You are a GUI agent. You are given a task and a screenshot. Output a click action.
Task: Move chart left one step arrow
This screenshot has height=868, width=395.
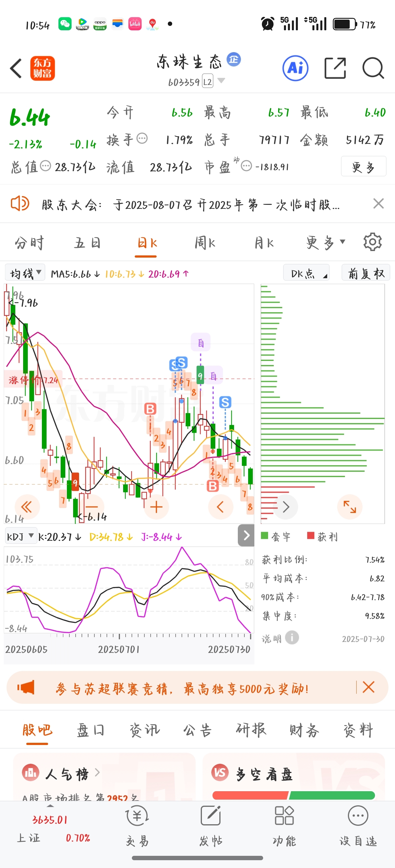click(221, 506)
